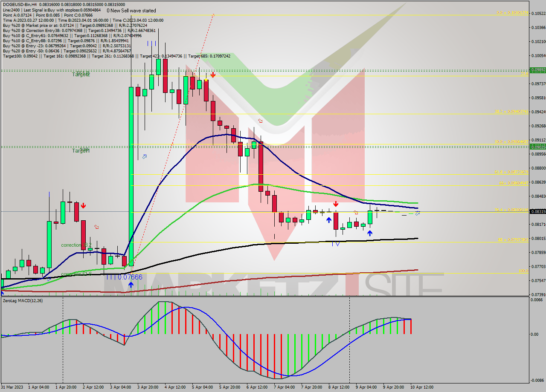This screenshot has width=546, height=392.
Task: Select the '4 Apr 12:00' time axis label
Action: [x=174, y=387]
